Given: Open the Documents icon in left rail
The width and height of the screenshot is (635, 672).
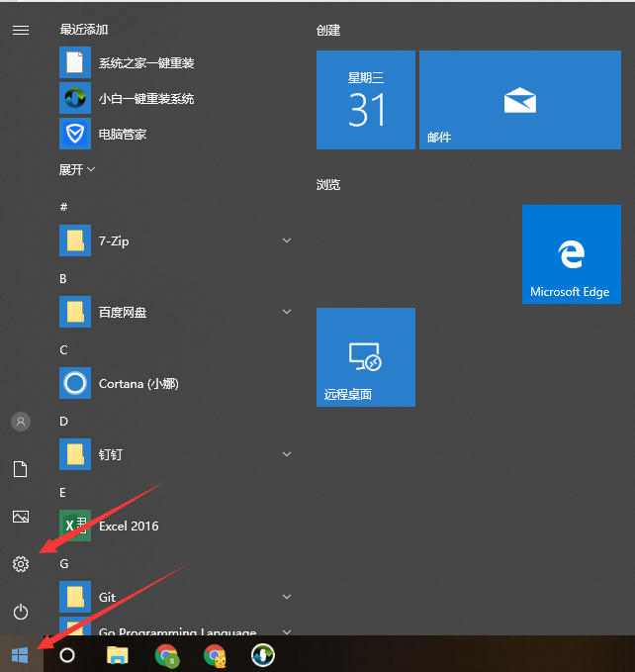Looking at the screenshot, I should pos(20,469).
